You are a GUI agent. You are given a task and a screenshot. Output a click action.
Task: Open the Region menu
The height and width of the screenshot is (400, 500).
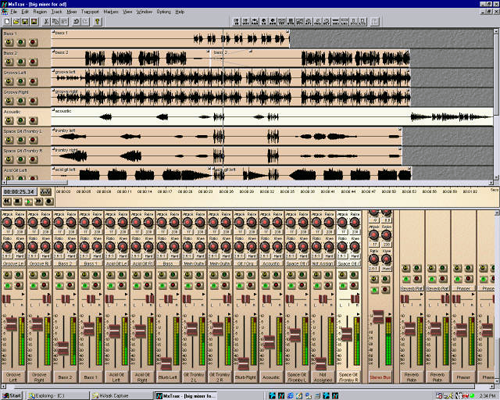(x=40, y=12)
